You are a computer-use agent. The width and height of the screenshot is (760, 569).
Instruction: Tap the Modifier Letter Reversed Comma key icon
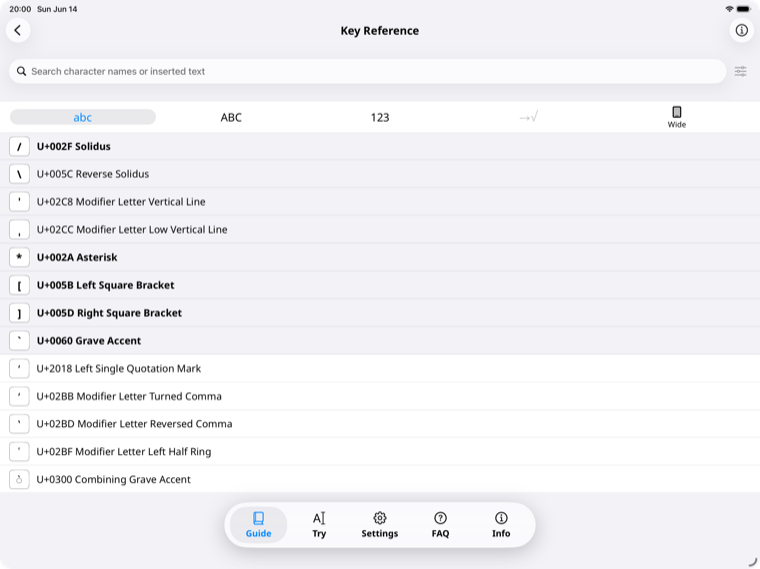pos(19,424)
